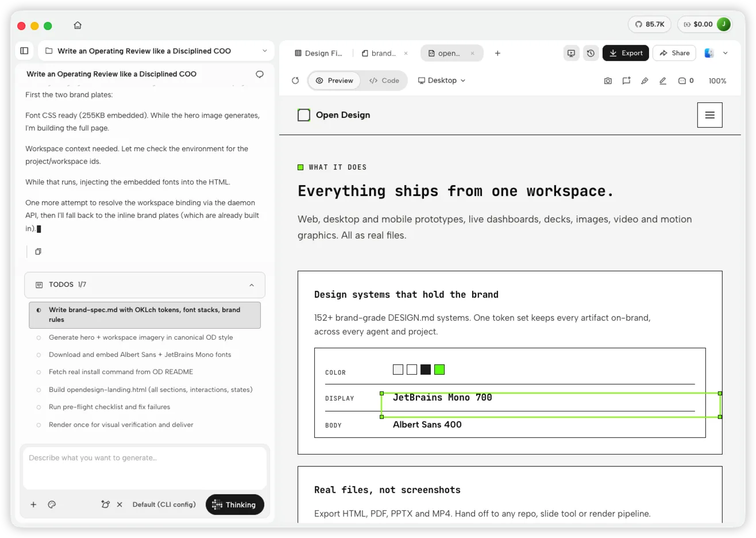Open the home screen via house icon

pos(78,25)
